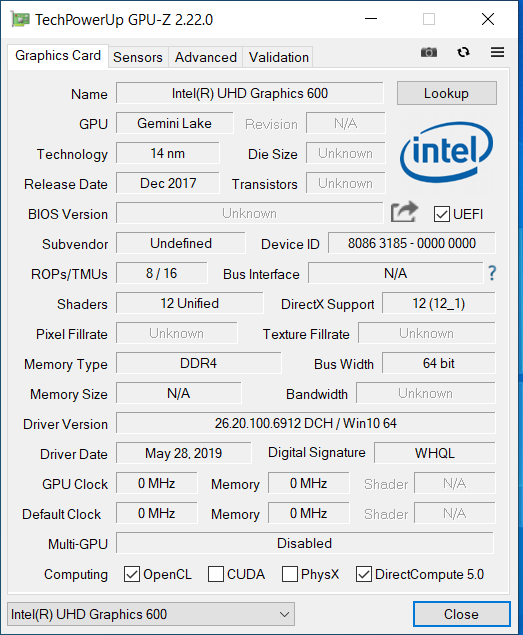Click the refresh arrows icon

pyautogui.click(x=463, y=52)
